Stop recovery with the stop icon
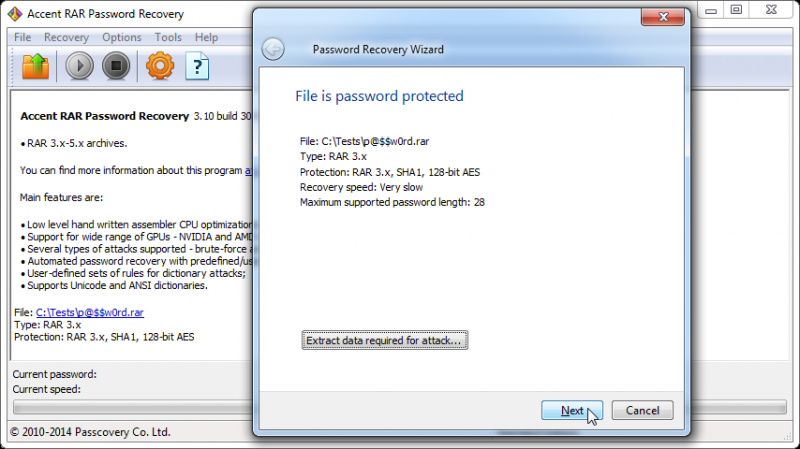Screen dimensions: 800x449 116,66
